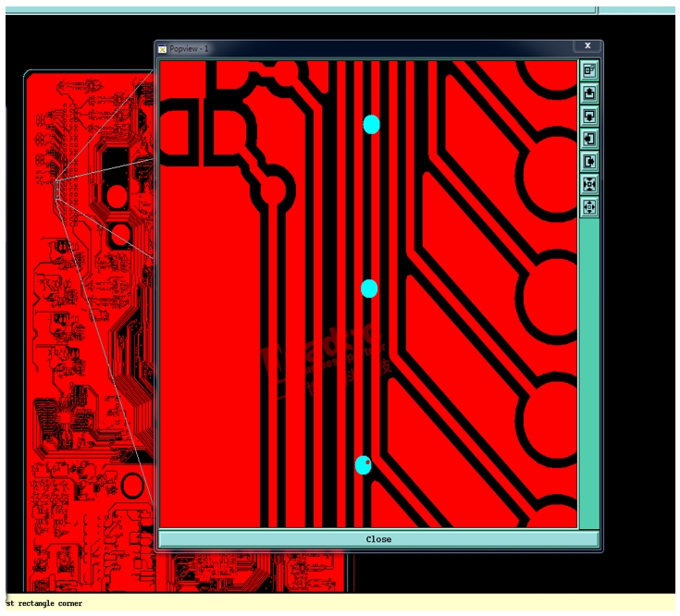Click the zoom out expanding arrows icon
The height and width of the screenshot is (616, 680).
coord(588,207)
